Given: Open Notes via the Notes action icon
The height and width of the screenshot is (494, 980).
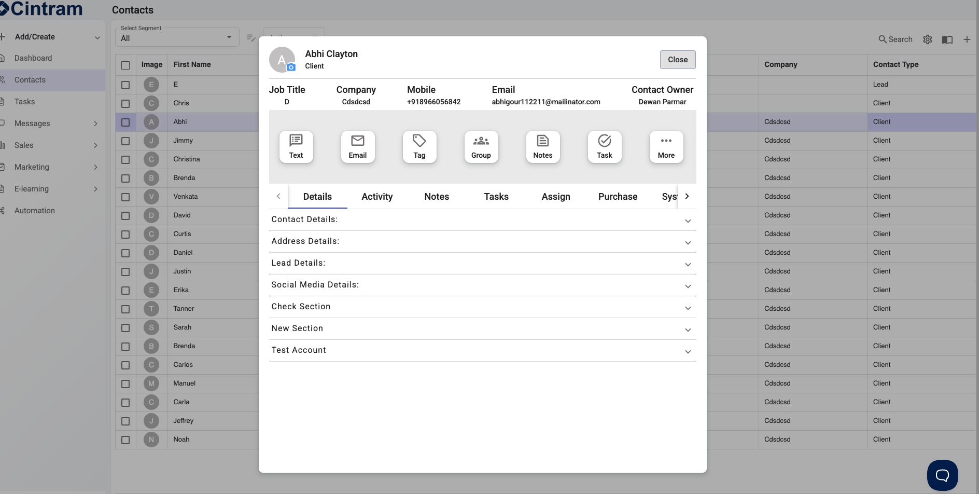Looking at the screenshot, I should click(542, 147).
